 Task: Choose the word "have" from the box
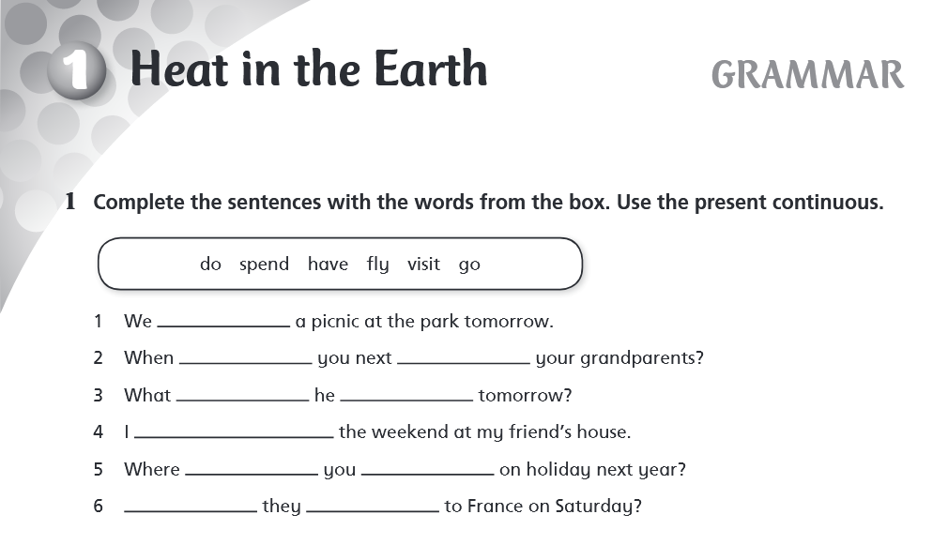coord(328,265)
